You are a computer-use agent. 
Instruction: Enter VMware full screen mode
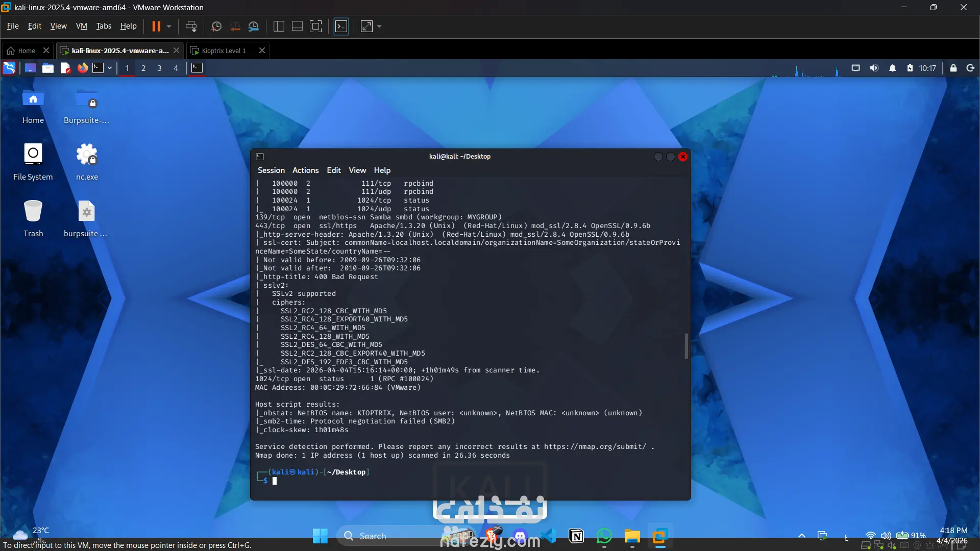(x=316, y=26)
